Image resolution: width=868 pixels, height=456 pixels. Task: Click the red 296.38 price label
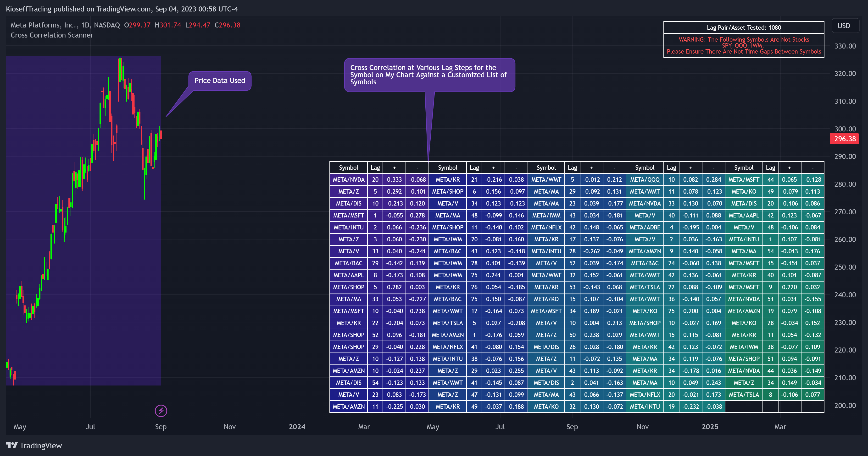844,139
